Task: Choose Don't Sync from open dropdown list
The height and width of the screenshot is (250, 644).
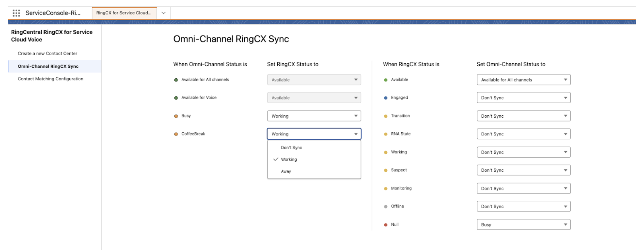Action: pos(291,148)
